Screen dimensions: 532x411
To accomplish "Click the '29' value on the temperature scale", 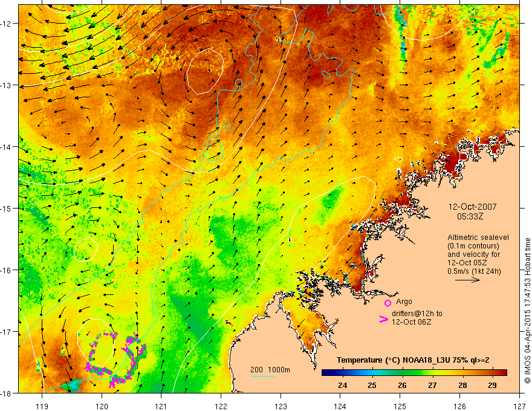I will point(492,385).
